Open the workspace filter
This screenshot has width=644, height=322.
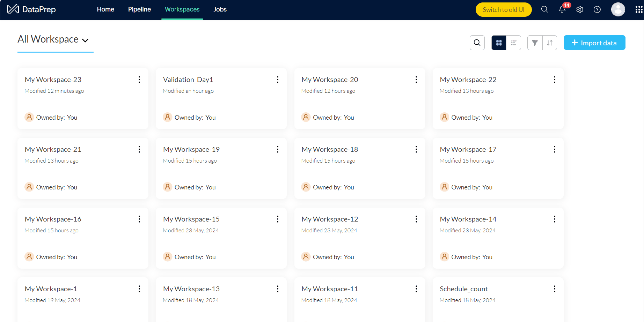535,43
